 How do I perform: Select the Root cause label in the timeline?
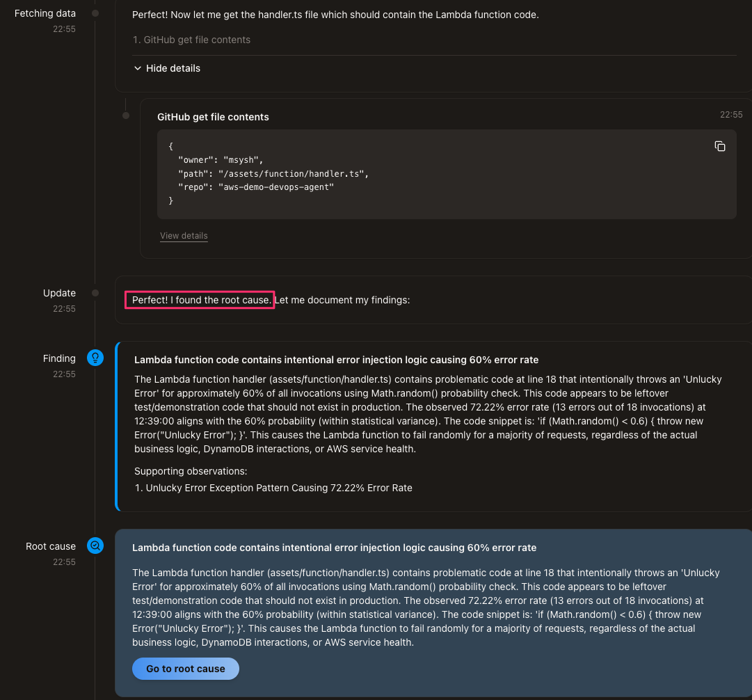point(51,546)
